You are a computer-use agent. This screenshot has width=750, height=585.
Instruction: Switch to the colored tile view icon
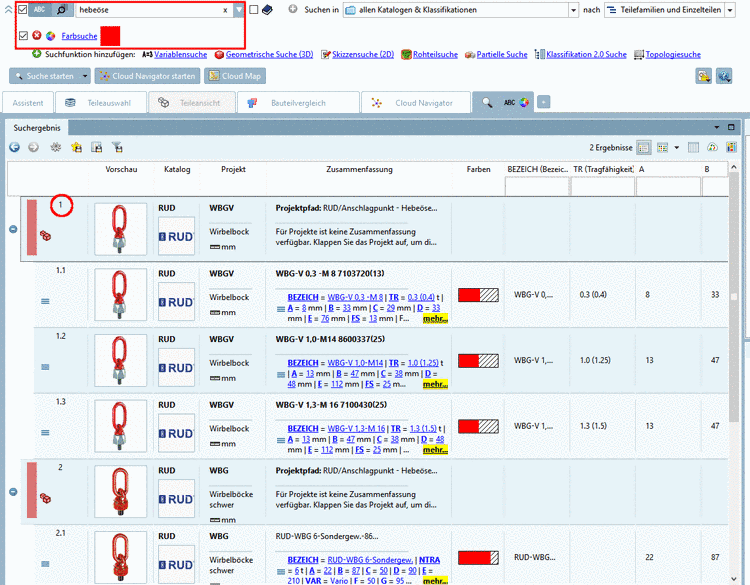(x=662, y=148)
